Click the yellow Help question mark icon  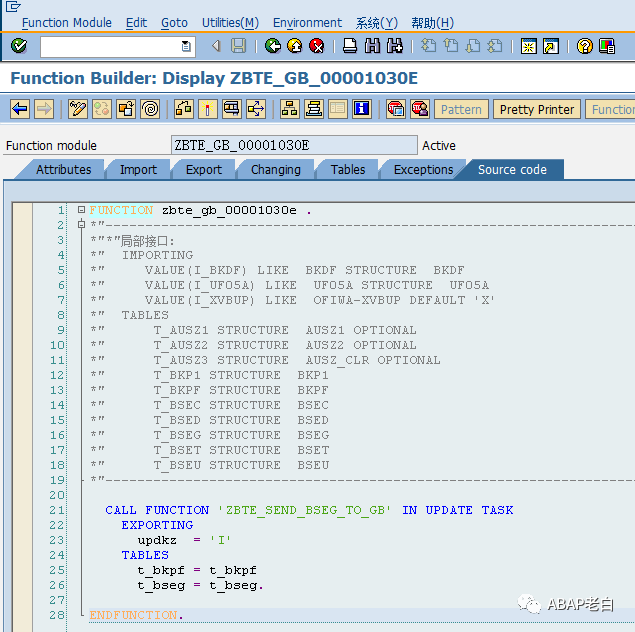(x=584, y=46)
